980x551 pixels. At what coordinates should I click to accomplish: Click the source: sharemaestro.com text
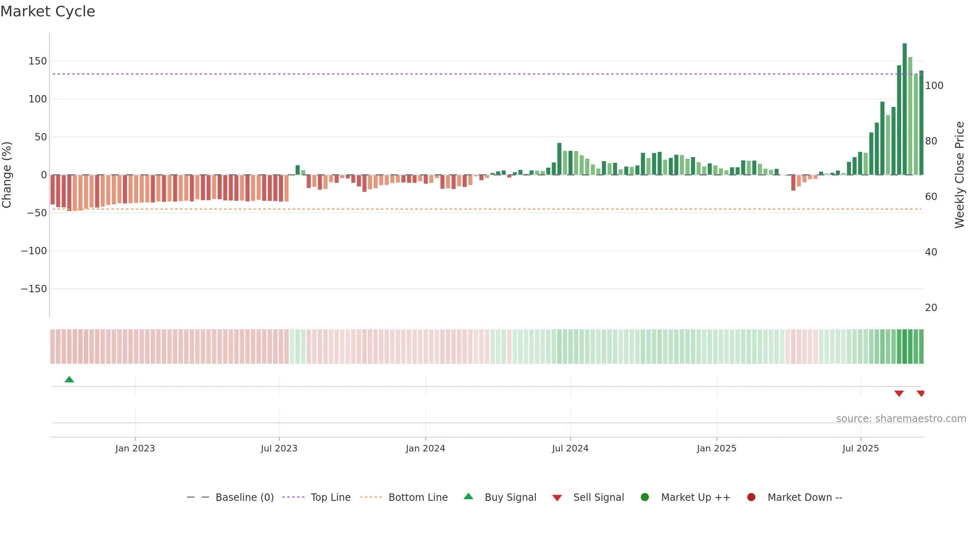(901, 419)
